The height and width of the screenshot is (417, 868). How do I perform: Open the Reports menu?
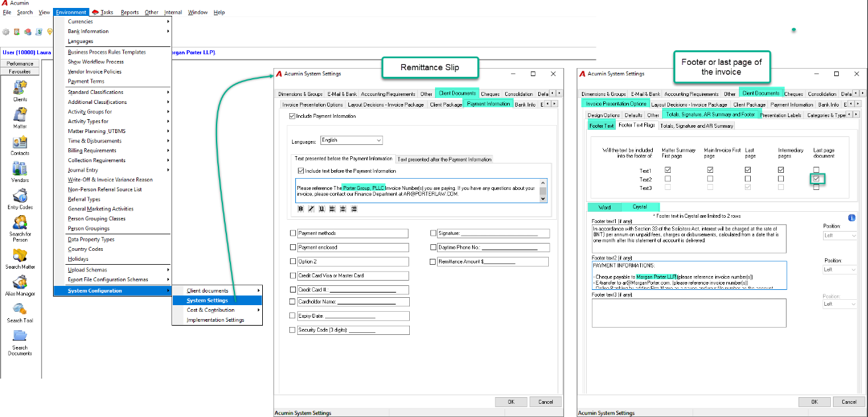pos(130,13)
